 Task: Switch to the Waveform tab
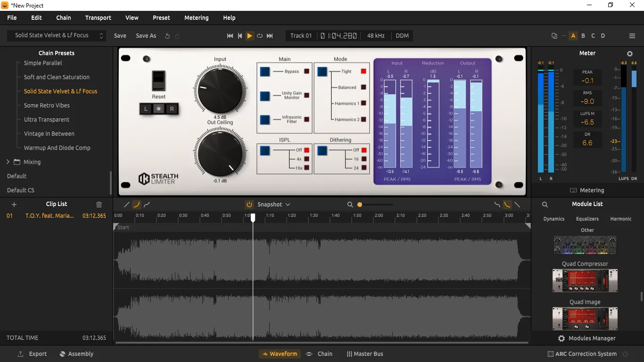tap(280, 354)
